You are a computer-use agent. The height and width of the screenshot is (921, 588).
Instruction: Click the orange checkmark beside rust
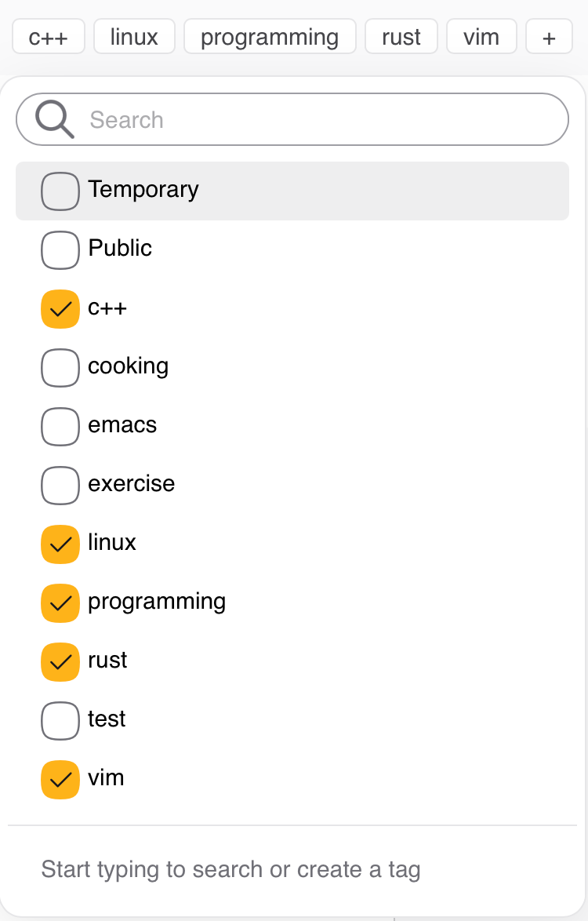(x=60, y=661)
